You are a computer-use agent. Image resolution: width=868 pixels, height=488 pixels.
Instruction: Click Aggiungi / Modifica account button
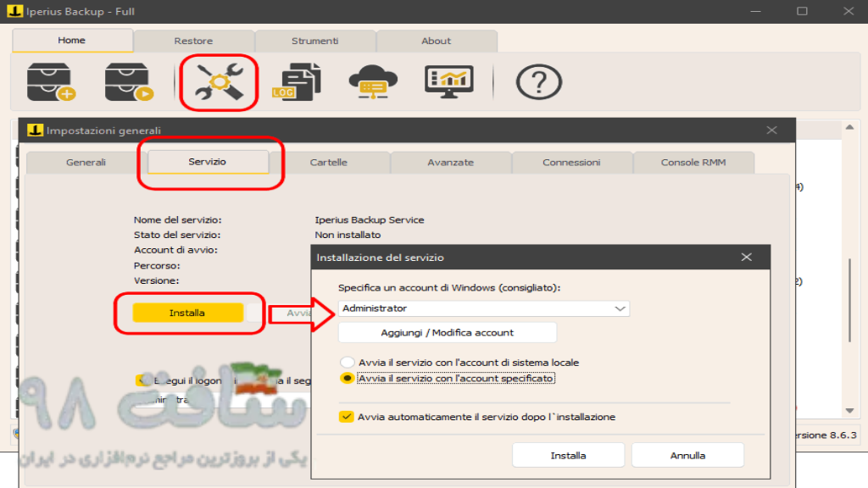(448, 332)
